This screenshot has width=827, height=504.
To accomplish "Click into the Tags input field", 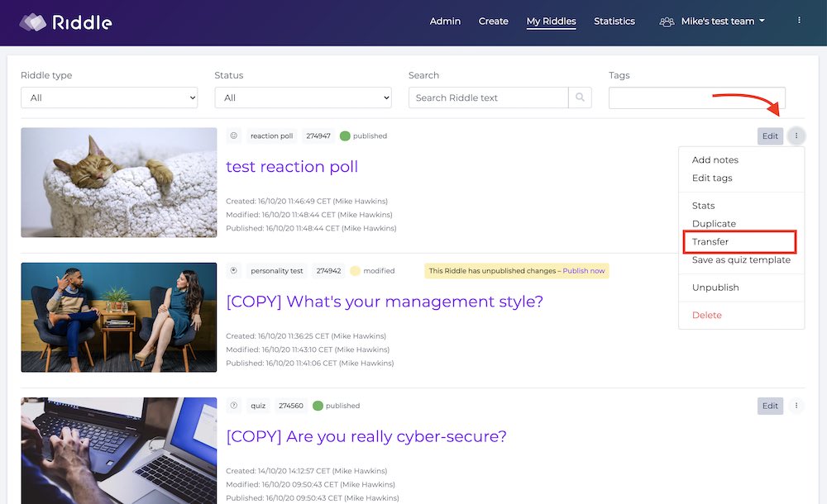I will click(696, 98).
